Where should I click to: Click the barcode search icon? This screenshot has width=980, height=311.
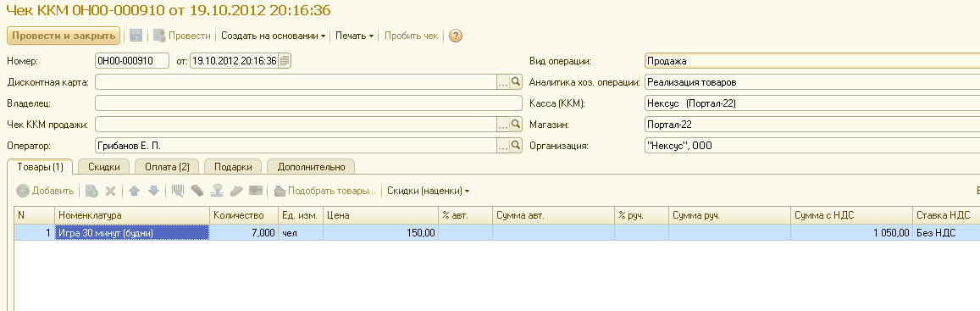coord(178,191)
